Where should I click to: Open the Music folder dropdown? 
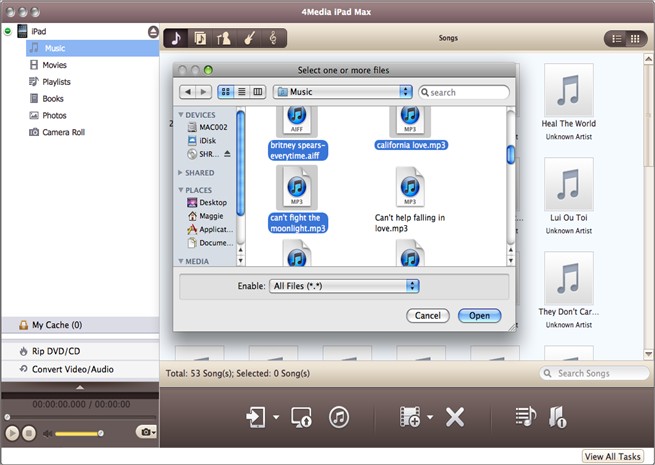point(343,92)
